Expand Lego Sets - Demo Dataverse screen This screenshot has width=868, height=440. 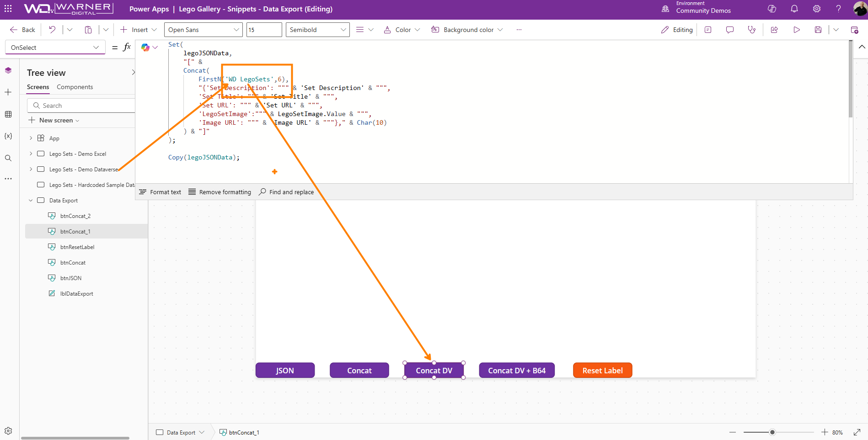click(31, 169)
